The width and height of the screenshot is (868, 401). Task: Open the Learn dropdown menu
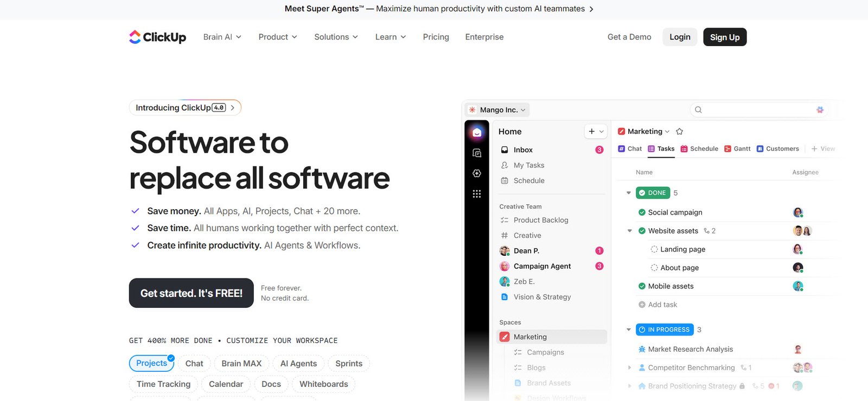point(391,37)
